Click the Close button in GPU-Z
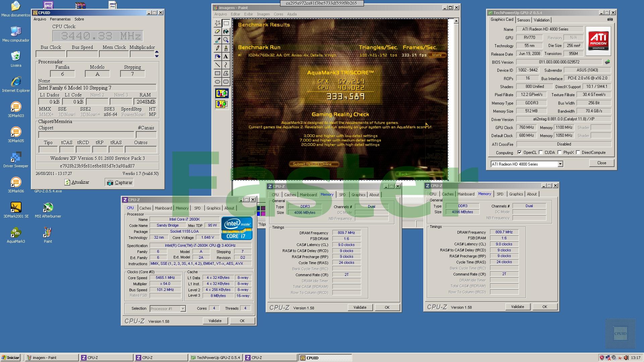This screenshot has height=362, width=644. pyautogui.click(x=602, y=163)
